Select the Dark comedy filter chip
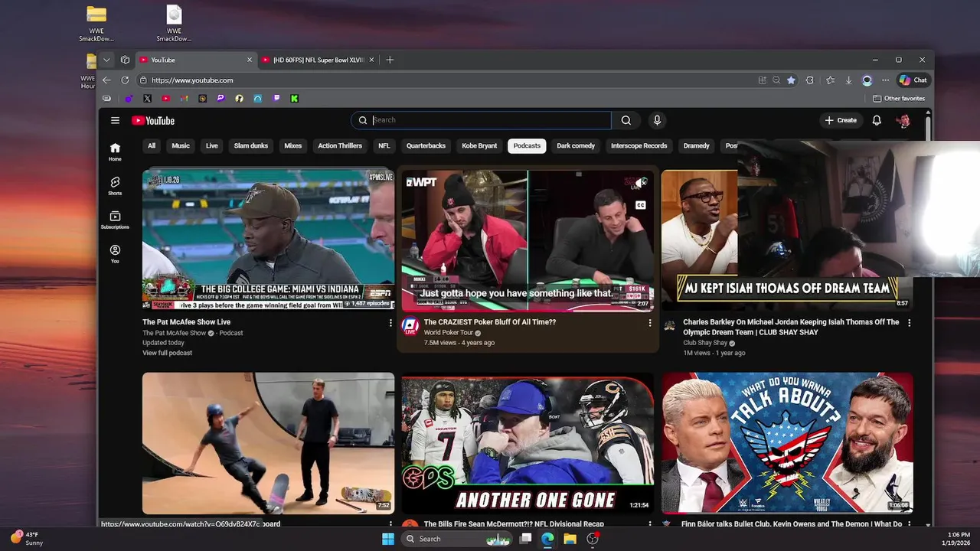This screenshot has width=980, height=551. [576, 145]
